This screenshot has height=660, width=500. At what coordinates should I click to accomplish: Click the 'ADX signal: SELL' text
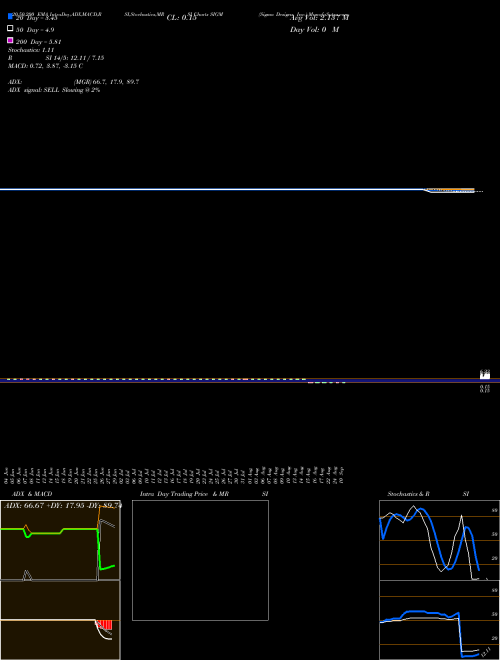[x=34, y=90]
